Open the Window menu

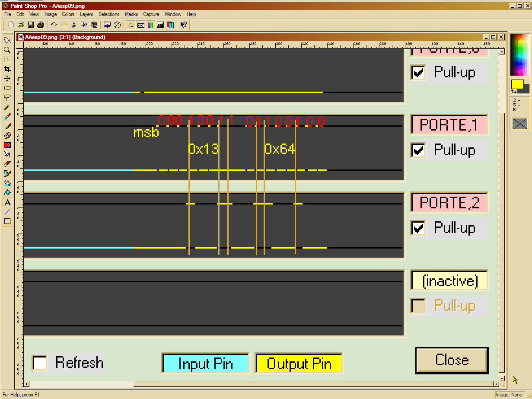point(173,14)
